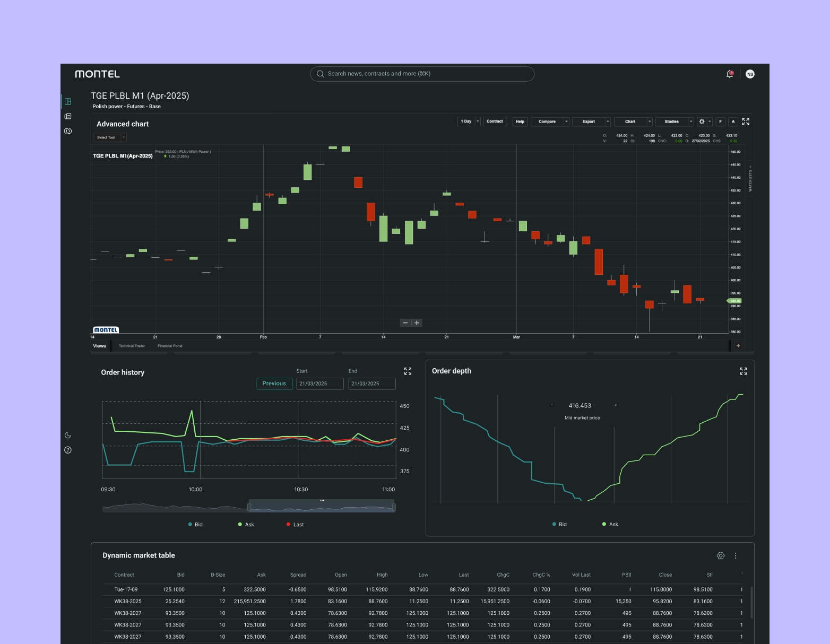
Task: Open the dashboard layout icon in sidebar
Action: click(68, 101)
